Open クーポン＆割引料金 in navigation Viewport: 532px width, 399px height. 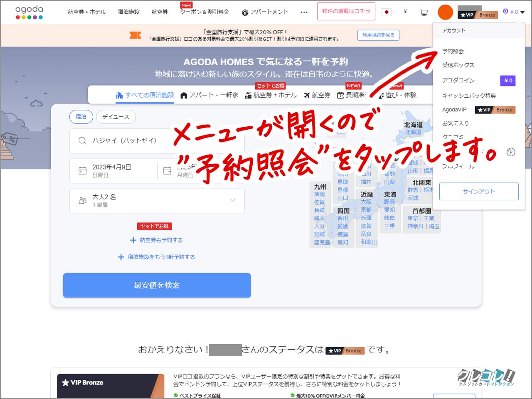coord(204,12)
